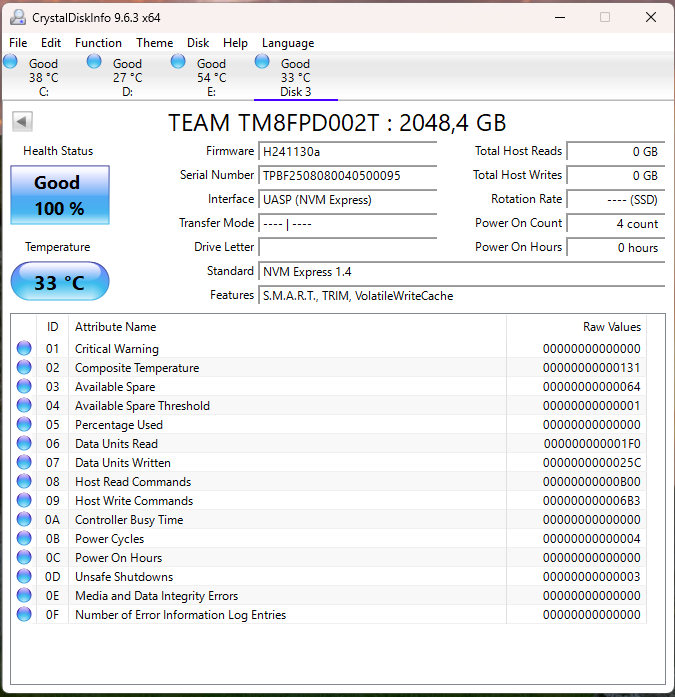The width and height of the screenshot is (675, 697).
Task: Select the E: drive status orb
Action: click(179, 62)
